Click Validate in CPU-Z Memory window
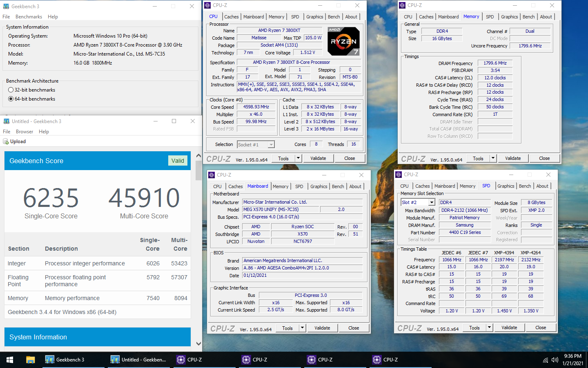The height and width of the screenshot is (368, 588). click(513, 158)
